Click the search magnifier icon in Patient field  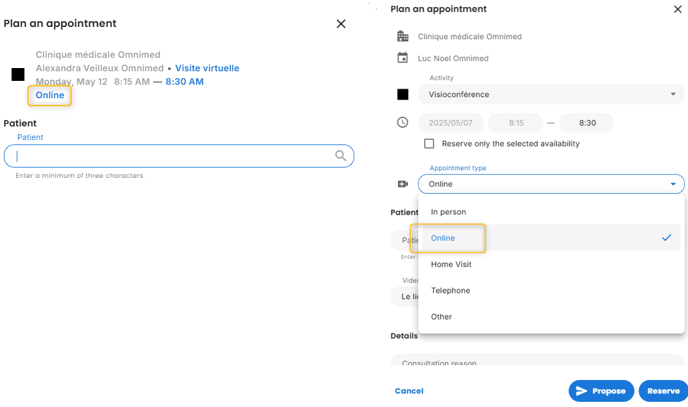click(341, 156)
